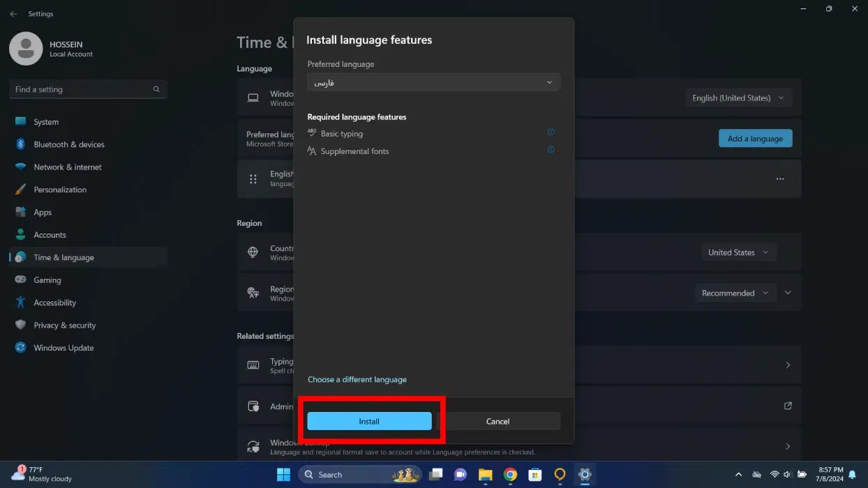Open Privacy & security settings
This screenshot has height=488, width=868.
[x=65, y=326]
